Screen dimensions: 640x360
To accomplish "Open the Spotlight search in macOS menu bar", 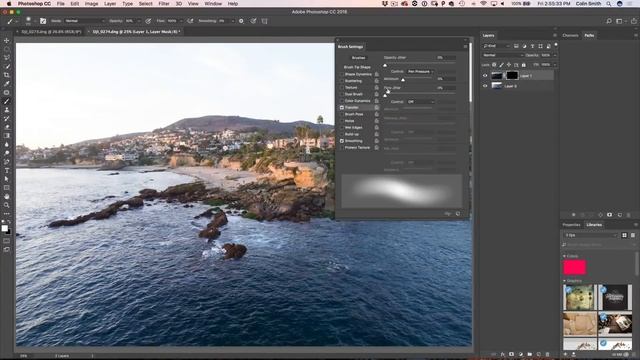I will pos(609,4).
